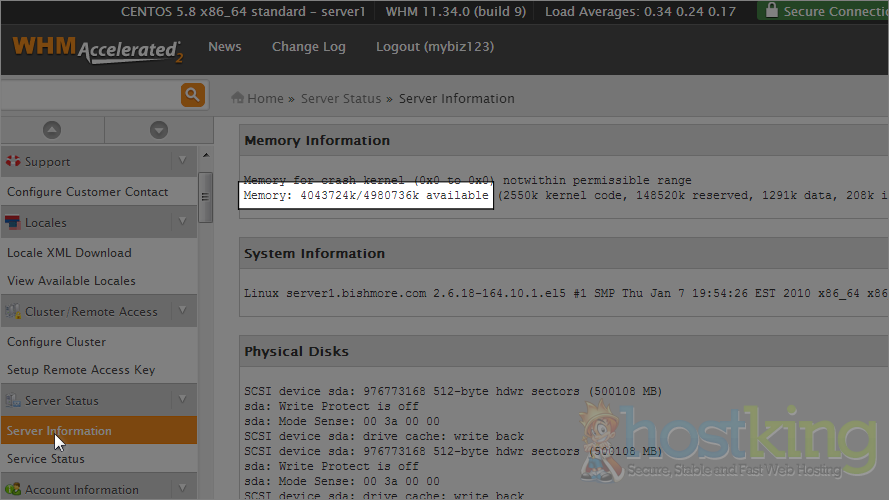Open the Change Log menu item

[308, 47]
